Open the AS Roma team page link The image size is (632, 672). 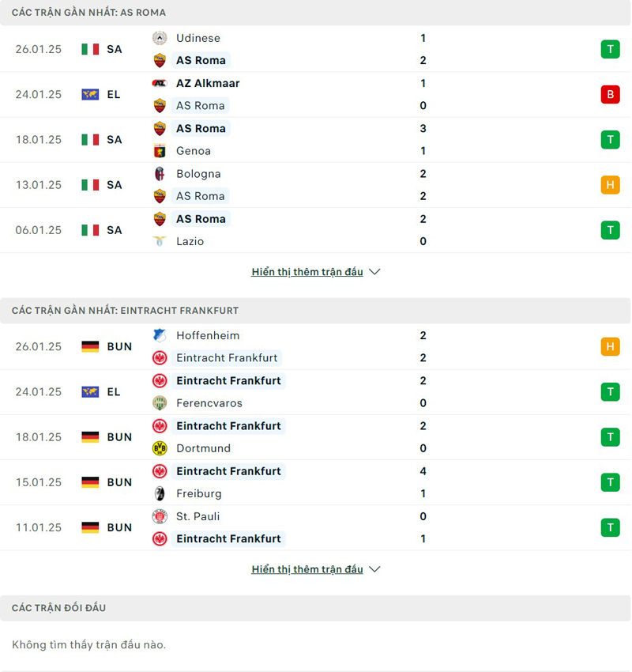[x=201, y=60]
